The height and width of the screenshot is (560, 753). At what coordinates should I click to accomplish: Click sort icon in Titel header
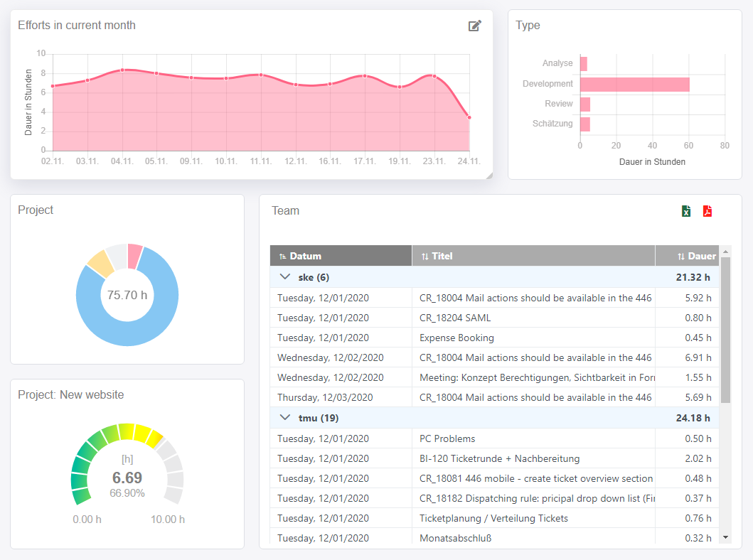[424, 256]
